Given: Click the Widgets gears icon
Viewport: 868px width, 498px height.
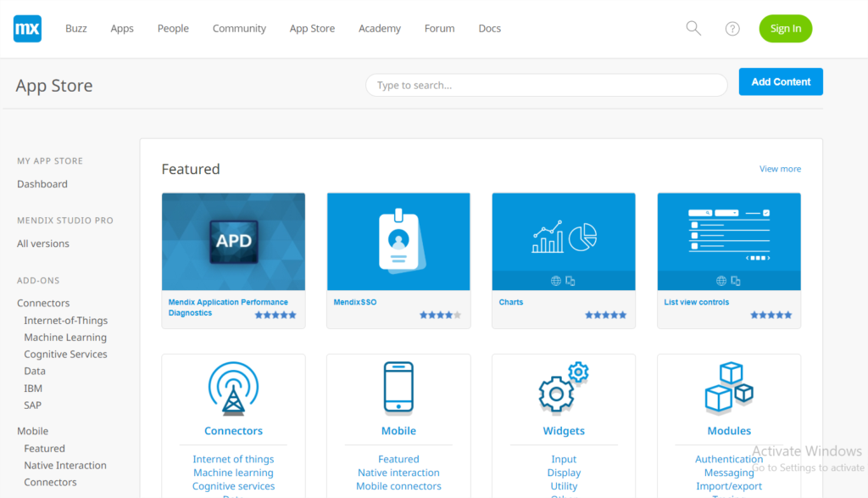Looking at the screenshot, I should [x=564, y=388].
